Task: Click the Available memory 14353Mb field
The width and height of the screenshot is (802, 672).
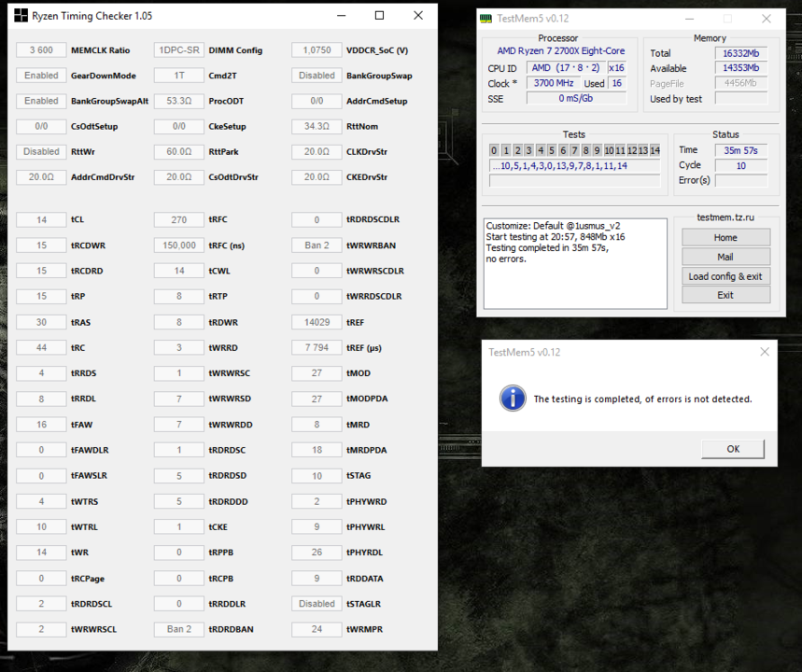Action: click(x=741, y=67)
